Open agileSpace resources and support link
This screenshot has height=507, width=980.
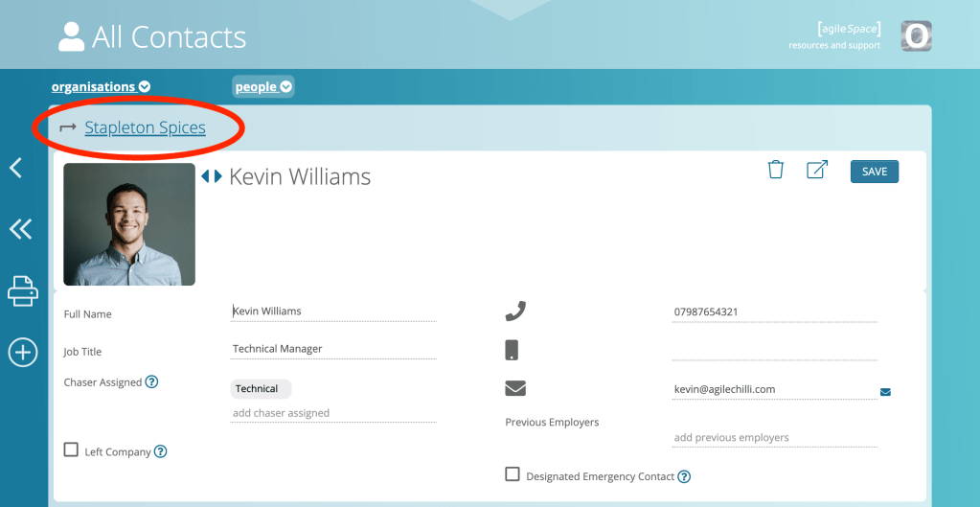833,37
